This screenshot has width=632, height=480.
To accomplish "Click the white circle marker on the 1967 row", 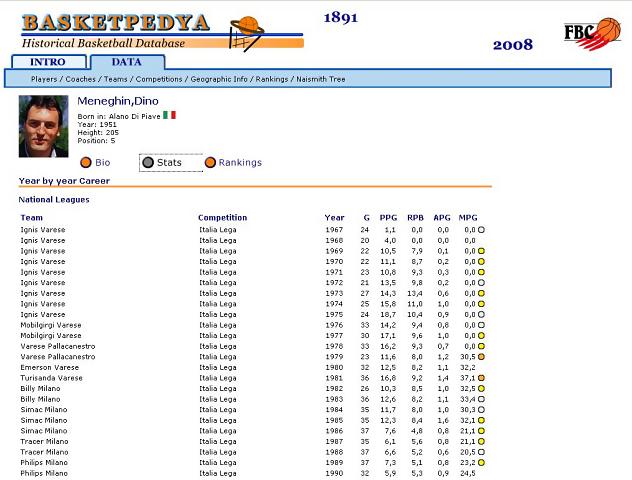I will click(x=481, y=229).
